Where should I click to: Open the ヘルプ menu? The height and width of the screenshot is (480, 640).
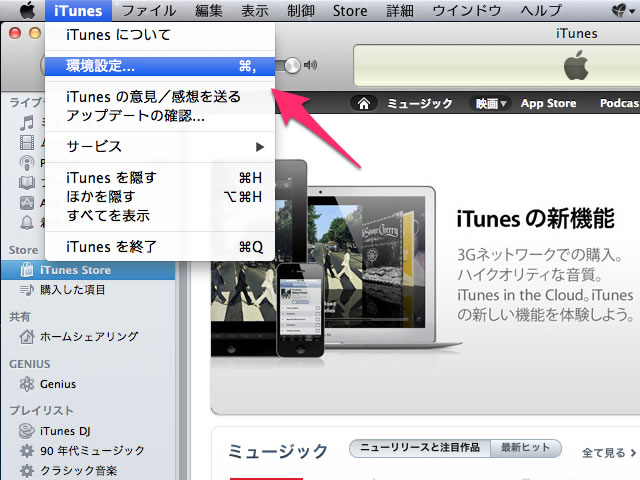[541, 11]
